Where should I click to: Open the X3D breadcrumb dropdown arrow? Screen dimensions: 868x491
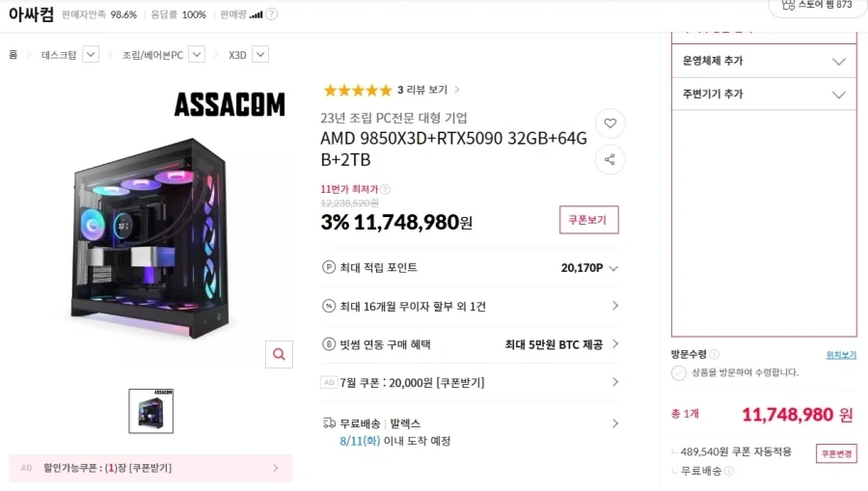point(260,55)
